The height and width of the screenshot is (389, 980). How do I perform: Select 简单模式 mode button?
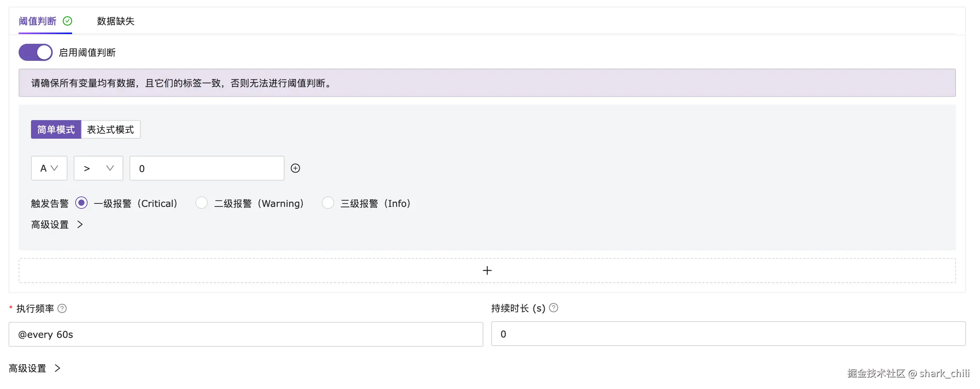click(x=56, y=129)
